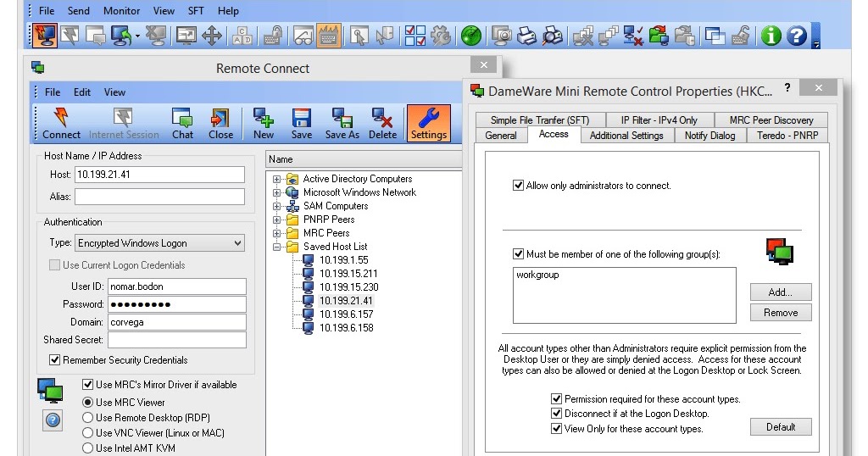The image size is (868, 456).
Task: Open the chat window icon in top toolbar
Action: click(95, 36)
